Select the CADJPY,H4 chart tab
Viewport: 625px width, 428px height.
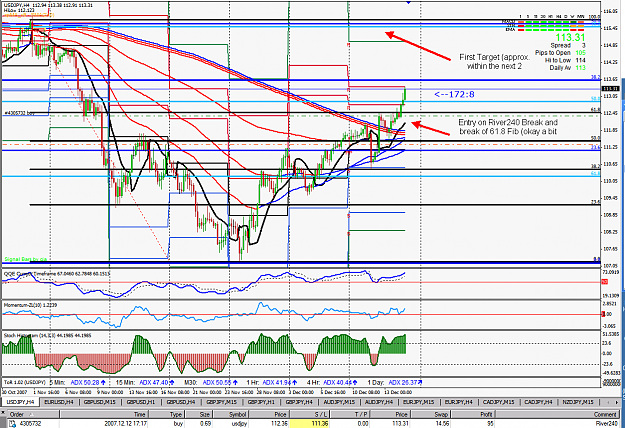click(x=539, y=402)
